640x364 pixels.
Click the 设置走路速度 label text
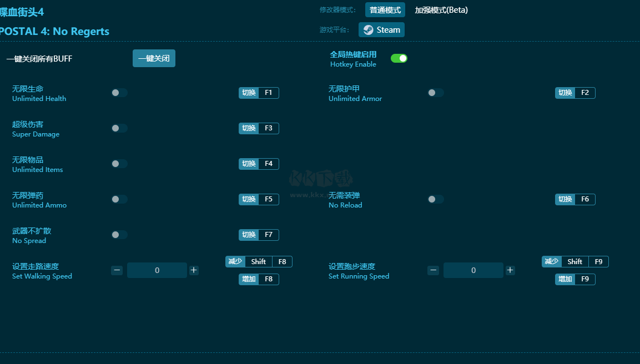(x=36, y=266)
